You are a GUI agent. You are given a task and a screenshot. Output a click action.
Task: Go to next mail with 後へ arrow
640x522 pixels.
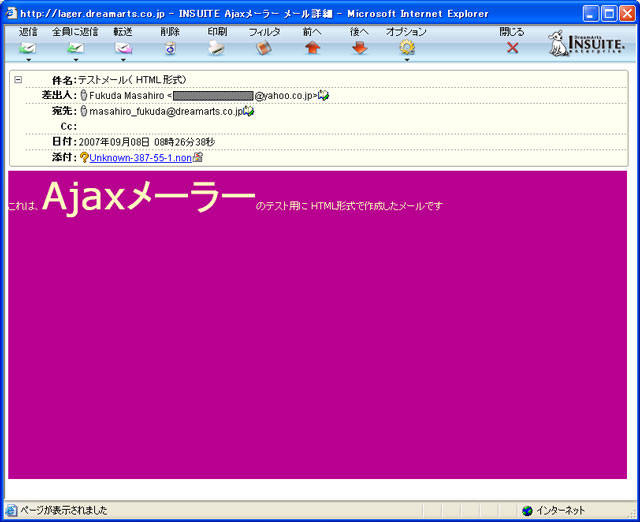[359, 47]
